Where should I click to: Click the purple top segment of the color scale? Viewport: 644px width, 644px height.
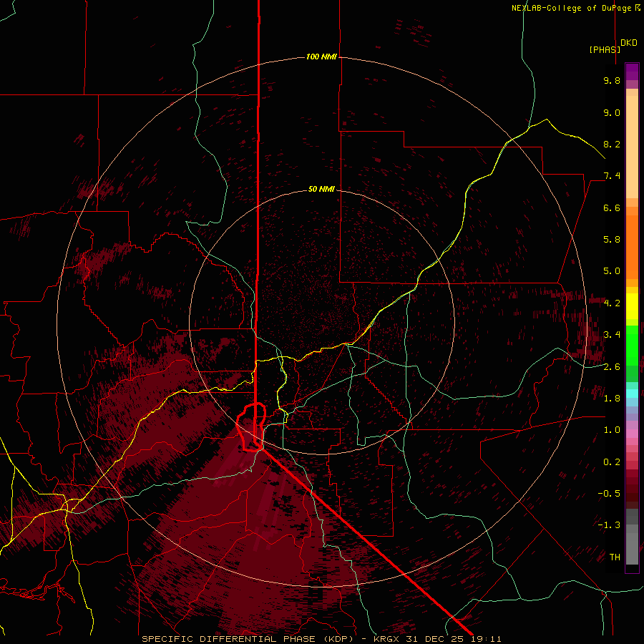632,72
